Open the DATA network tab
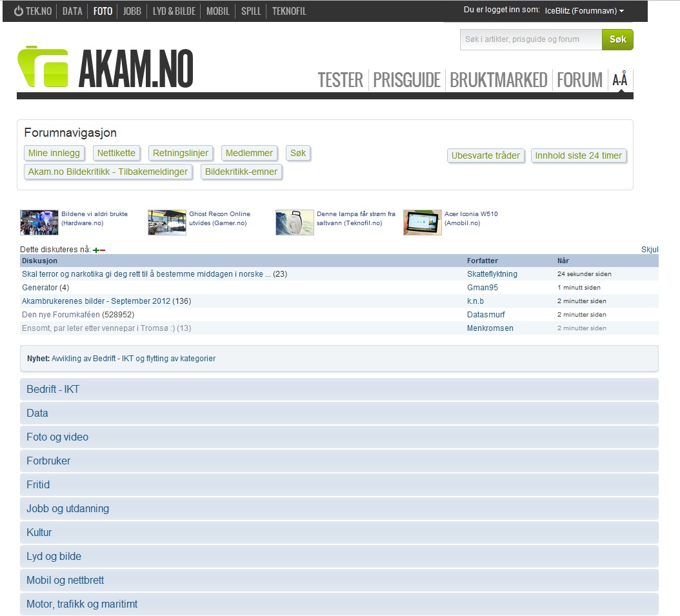The height and width of the screenshot is (616, 680). tap(72, 11)
